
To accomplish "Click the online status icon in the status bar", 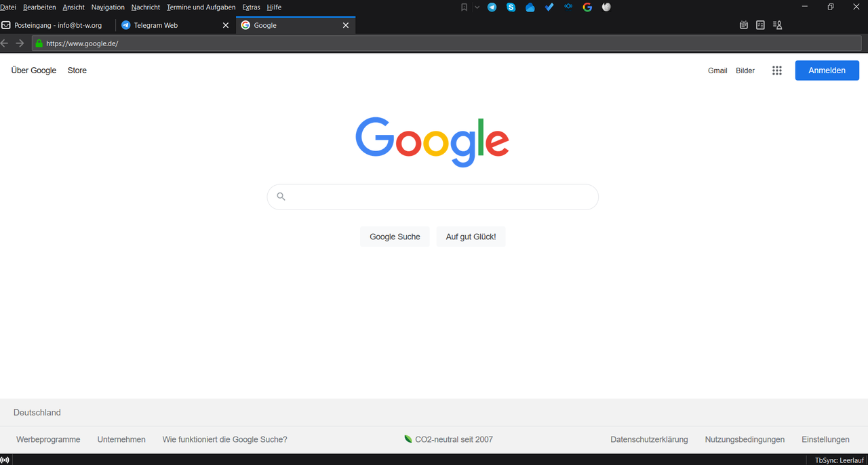I will [5, 460].
